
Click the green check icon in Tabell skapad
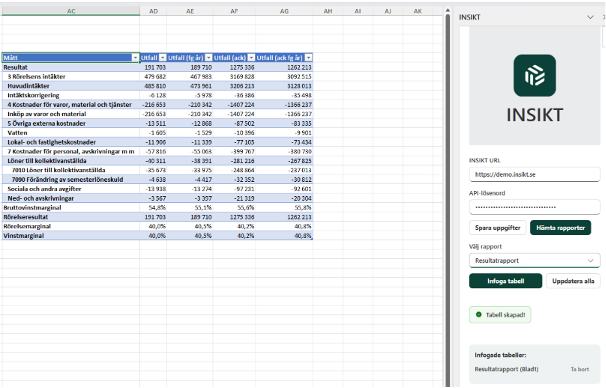point(478,315)
